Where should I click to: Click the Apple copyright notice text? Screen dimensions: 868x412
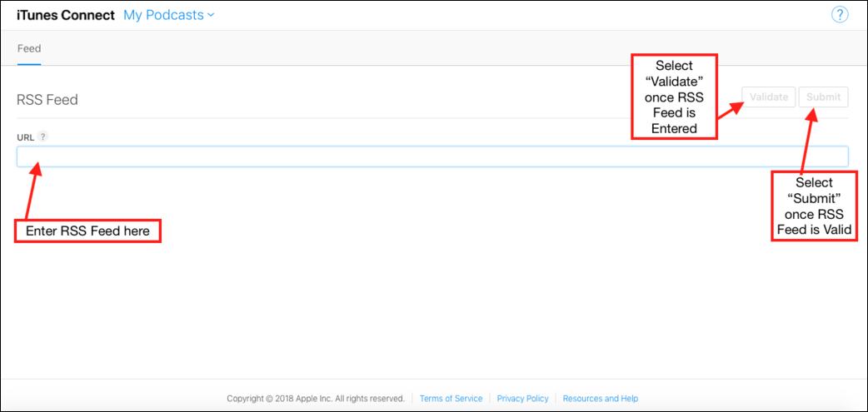pyautogui.click(x=316, y=398)
